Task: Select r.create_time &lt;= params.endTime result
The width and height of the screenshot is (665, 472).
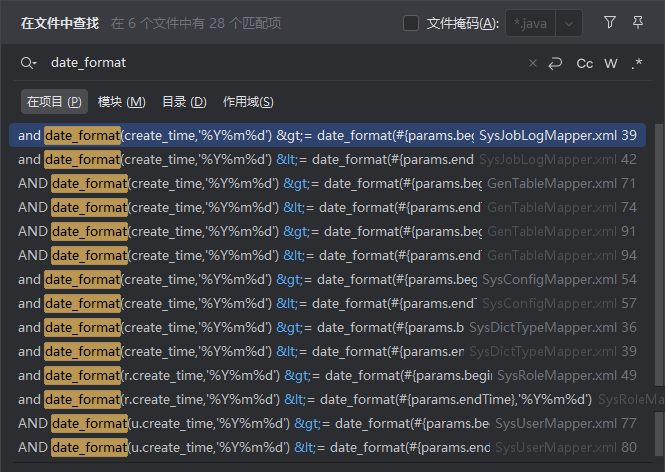Action: pyautogui.click(x=327, y=399)
